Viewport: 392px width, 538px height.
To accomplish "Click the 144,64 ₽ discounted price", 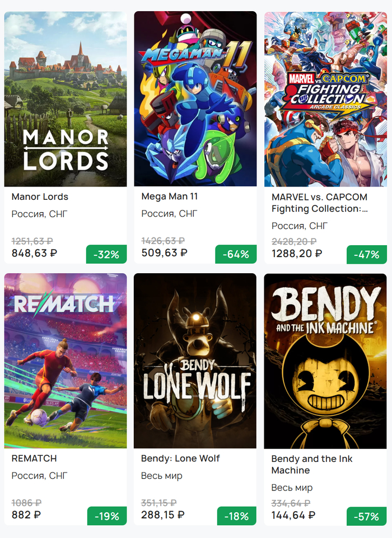I will 293,515.
